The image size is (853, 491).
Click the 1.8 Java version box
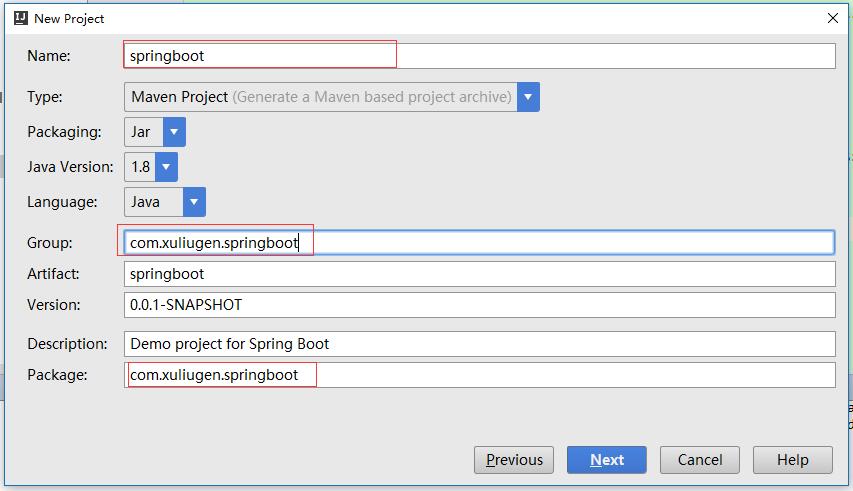click(140, 166)
